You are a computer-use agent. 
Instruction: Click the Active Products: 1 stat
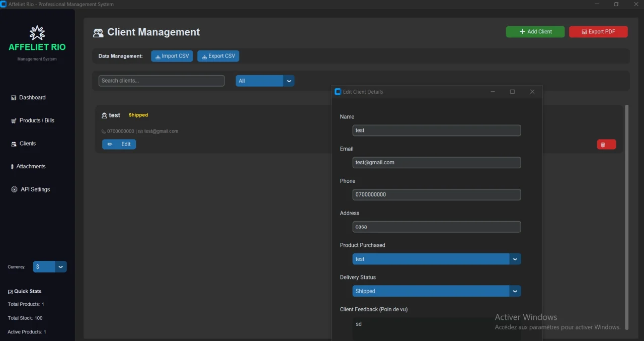27,332
